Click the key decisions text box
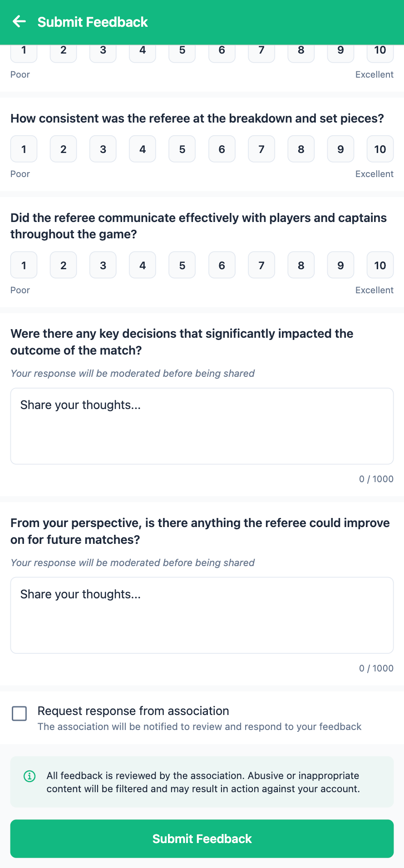 [202, 425]
